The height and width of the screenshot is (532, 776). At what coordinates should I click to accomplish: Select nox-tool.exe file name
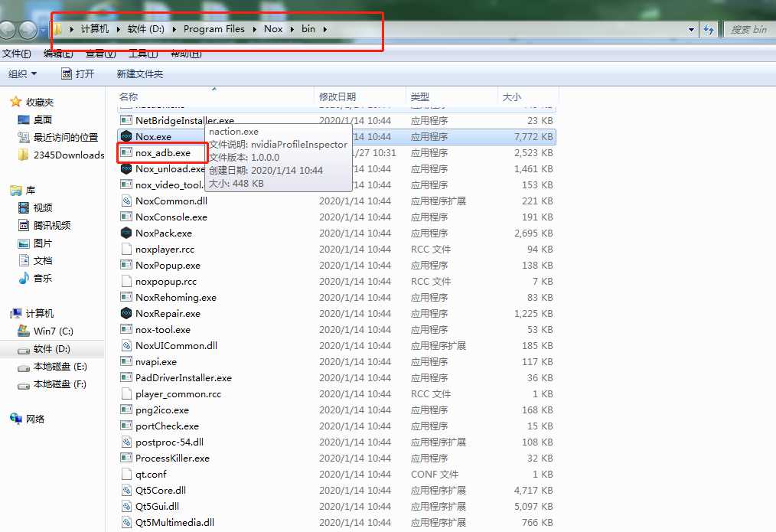coord(163,330)
